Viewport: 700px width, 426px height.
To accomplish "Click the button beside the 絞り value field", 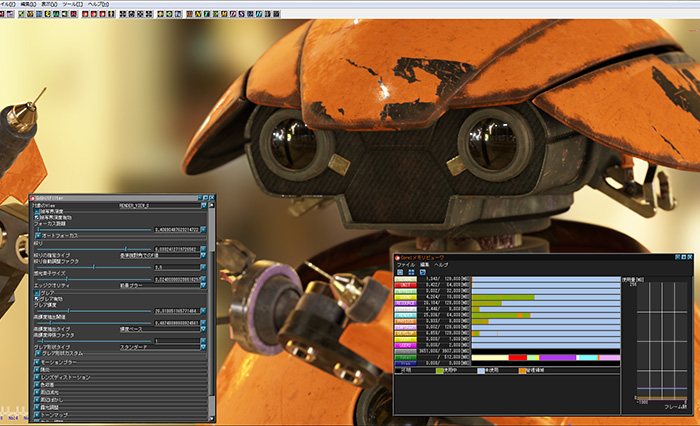I will (203, 249).
